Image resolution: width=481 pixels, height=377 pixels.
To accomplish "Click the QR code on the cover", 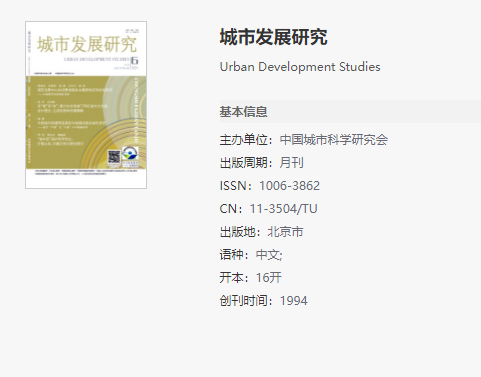I will pos(114,157).
